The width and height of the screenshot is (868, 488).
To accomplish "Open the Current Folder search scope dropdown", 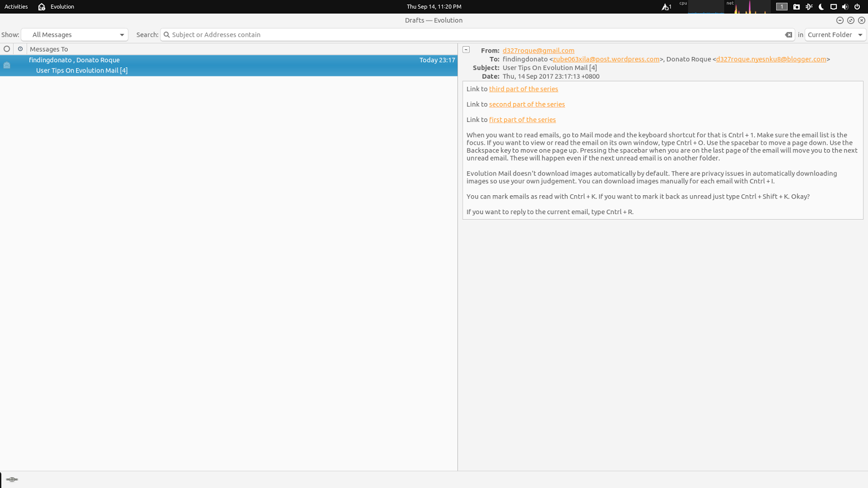I will 835,35.
